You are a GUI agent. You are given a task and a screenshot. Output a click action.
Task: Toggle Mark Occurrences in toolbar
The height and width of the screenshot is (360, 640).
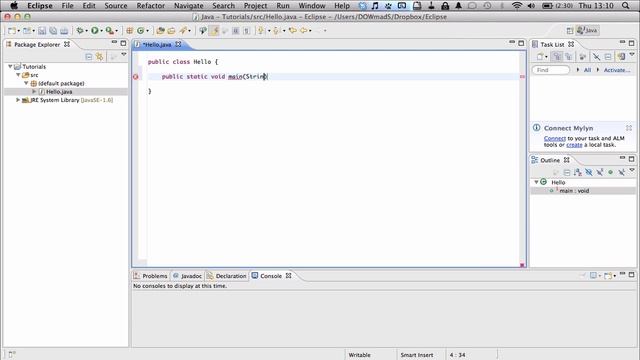click(214, 31)
